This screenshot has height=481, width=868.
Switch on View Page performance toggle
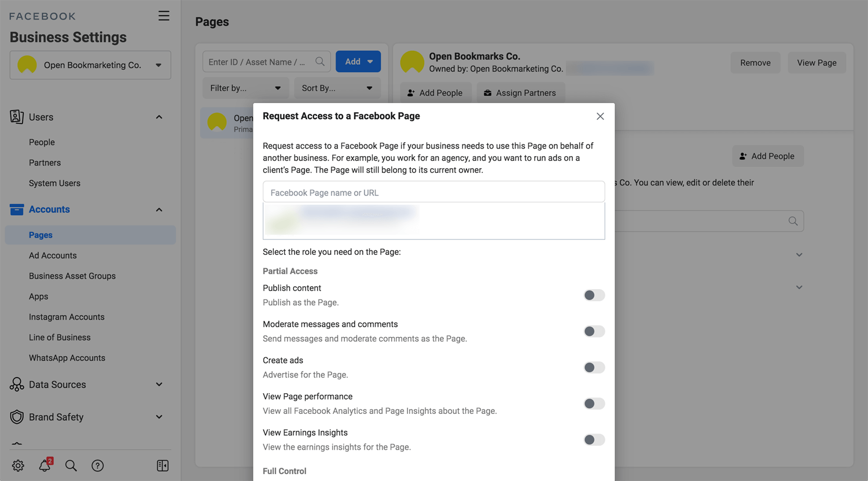(594, 404)
